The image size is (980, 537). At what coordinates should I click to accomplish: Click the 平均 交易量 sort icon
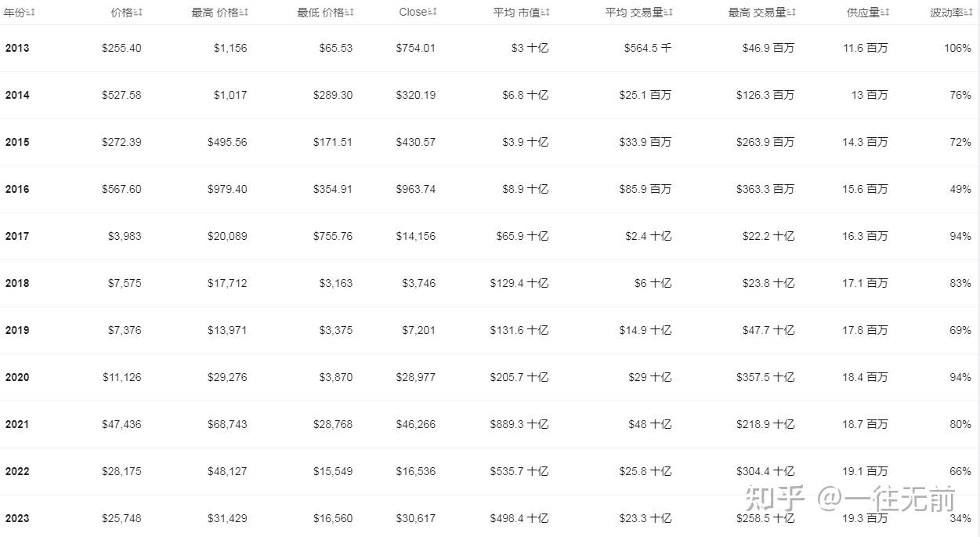(x=668, y=13)
